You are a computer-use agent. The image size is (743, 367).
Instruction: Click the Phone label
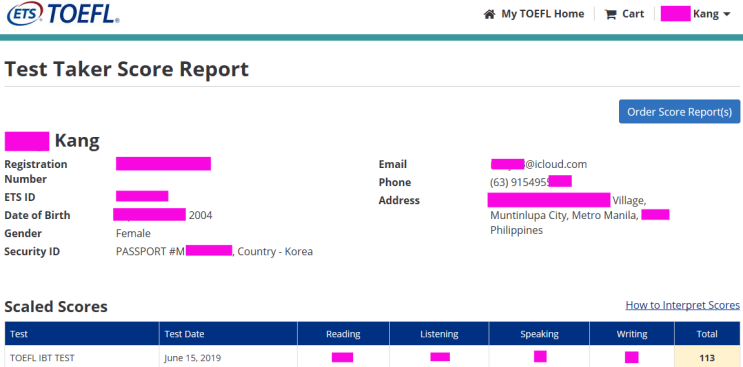click(395, 182)
